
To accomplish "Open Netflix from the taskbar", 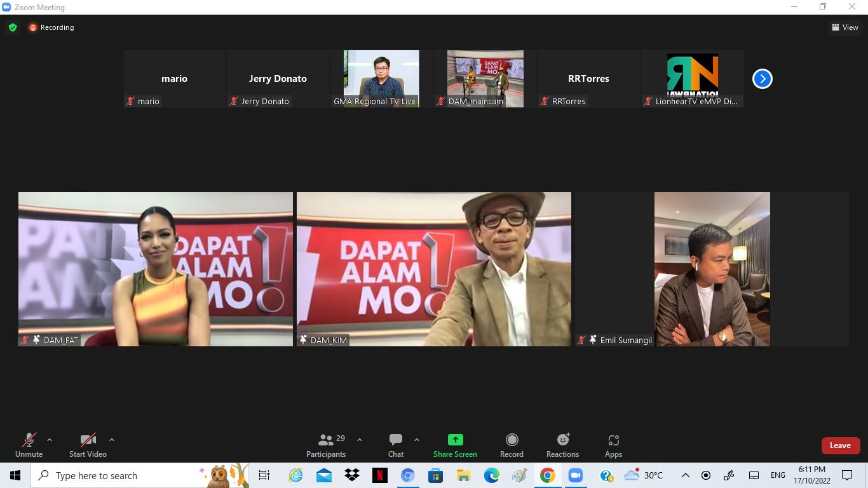I will [379, 475].
